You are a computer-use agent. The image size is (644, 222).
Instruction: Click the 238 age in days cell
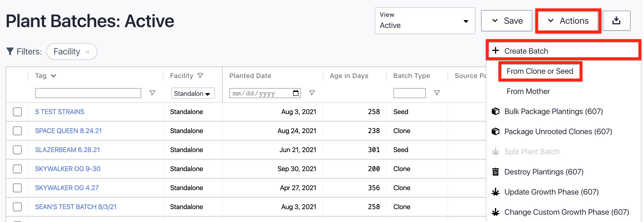click(374, 131)
